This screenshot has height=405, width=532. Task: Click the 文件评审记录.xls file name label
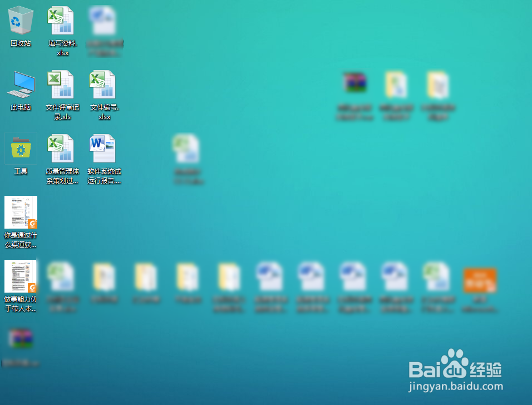[62, 112]
